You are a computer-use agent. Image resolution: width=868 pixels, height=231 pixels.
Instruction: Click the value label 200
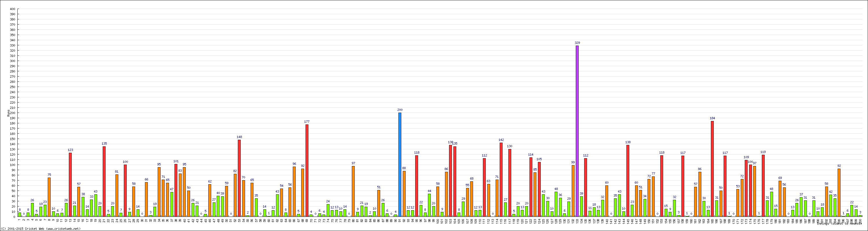coord(400,110)
